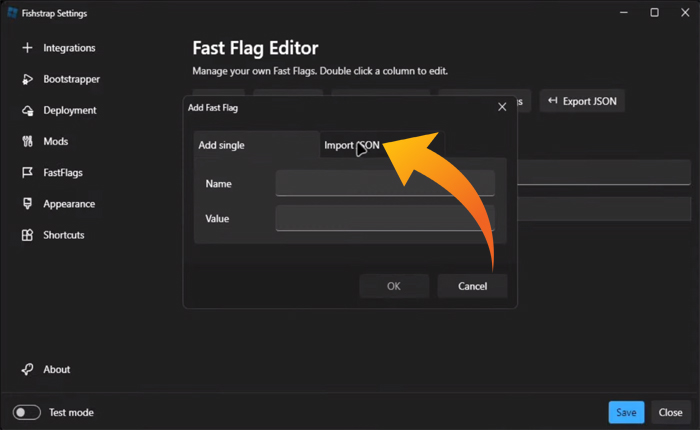
Task: Click the About rocket icon
Action: click(27, 369)
